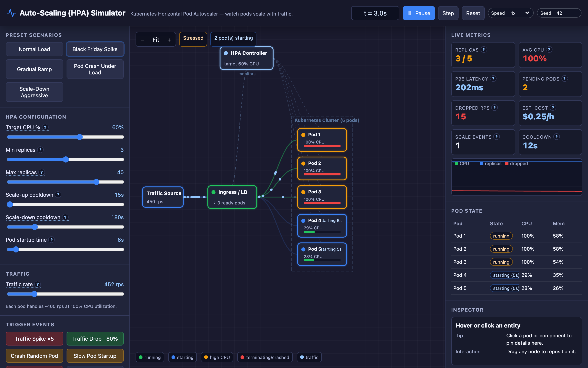Select the Black Friday Spike preset
This screenshot has height=368, width=588.
tap(95, 49)
